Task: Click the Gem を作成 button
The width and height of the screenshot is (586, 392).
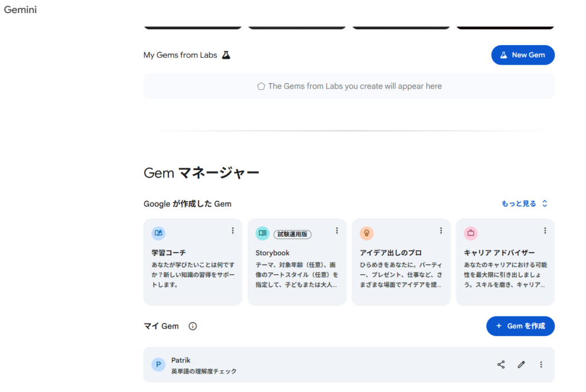Action: click(520, 326)
